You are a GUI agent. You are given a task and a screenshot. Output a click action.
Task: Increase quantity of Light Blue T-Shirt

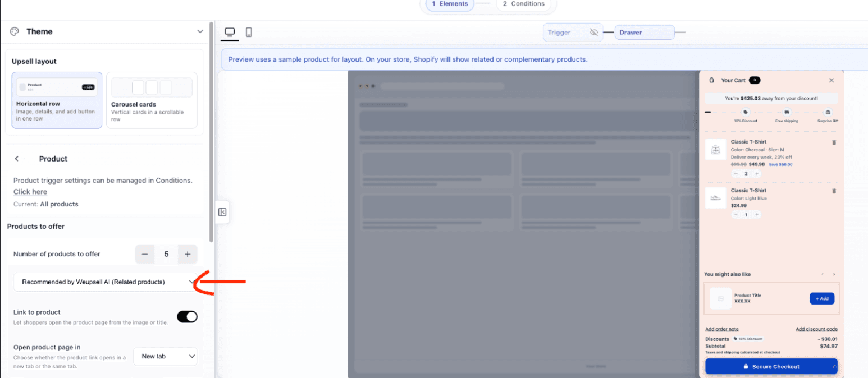757,214
